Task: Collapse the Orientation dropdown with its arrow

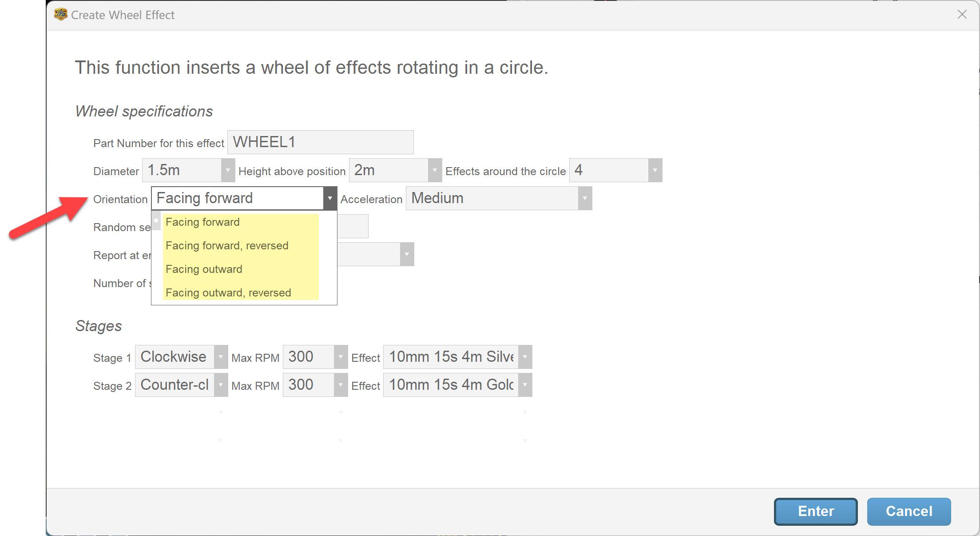Action: pyautogui.click(x=329, y=198)
